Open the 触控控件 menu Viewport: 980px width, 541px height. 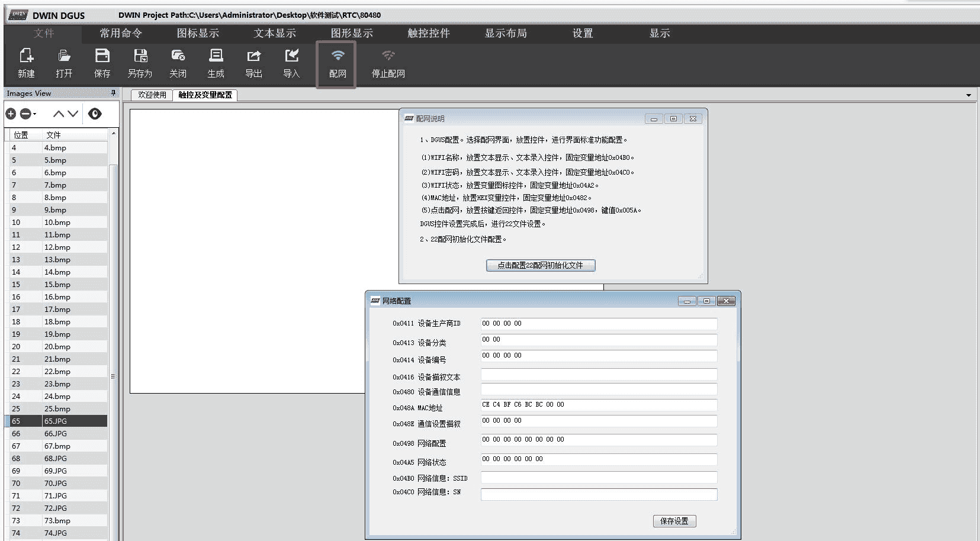[x=429, y=33]
